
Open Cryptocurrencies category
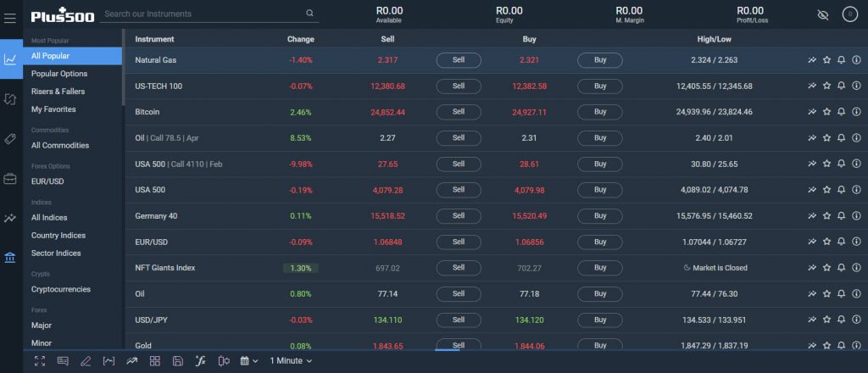tap(61, 289)
